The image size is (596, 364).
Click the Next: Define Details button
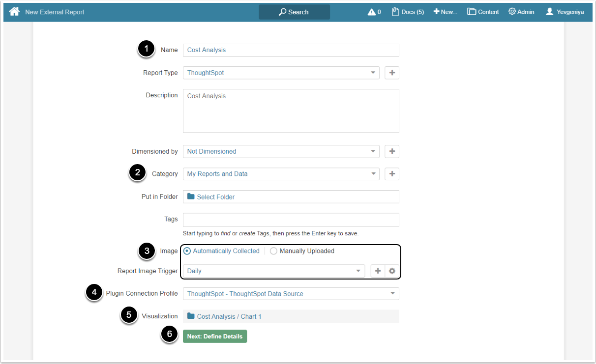point(215,336)
